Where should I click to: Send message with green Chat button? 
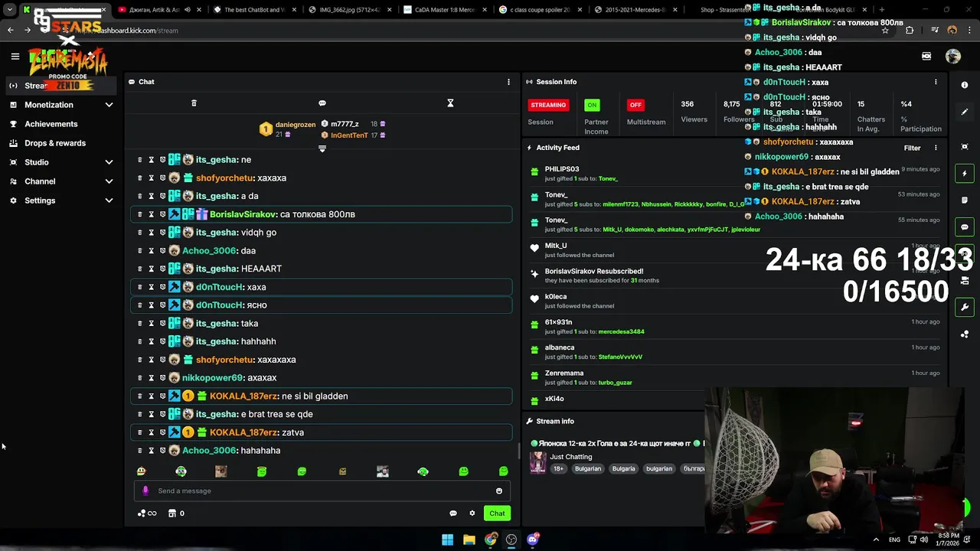coord(497,514)
